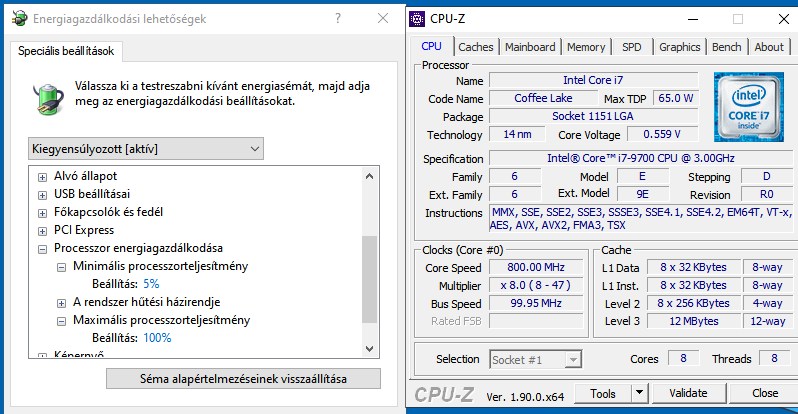Switch to the Caches tab in CPU-Z

475,47
